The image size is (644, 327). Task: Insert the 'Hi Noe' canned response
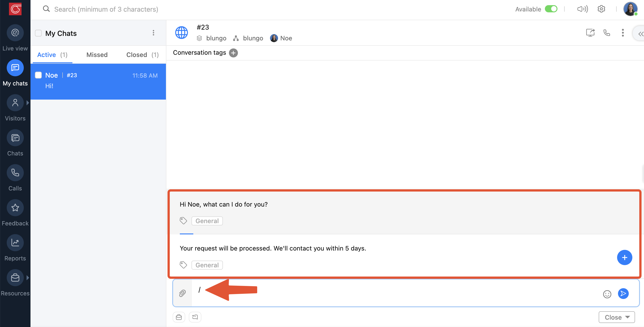pos(224,204)
